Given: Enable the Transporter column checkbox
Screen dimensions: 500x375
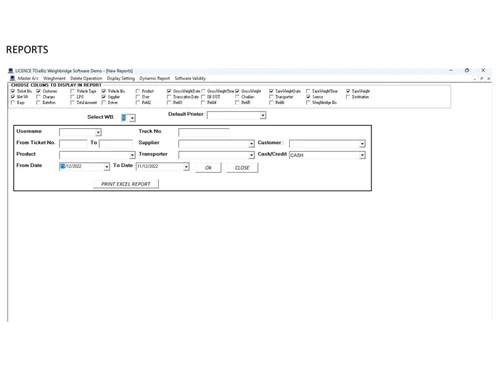Looking at the screenshot, I should [271, 97].
